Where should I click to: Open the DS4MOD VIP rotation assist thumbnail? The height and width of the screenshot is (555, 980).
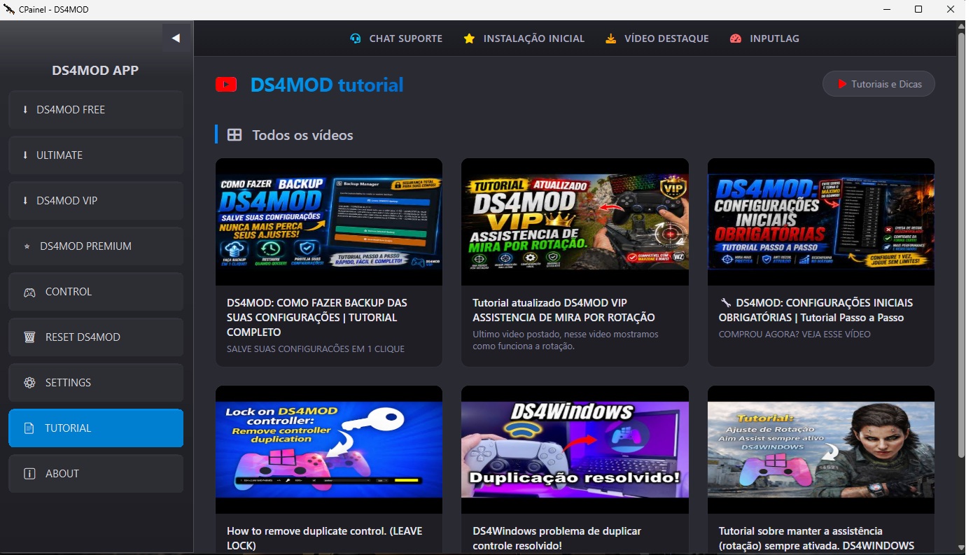point(575,222)
